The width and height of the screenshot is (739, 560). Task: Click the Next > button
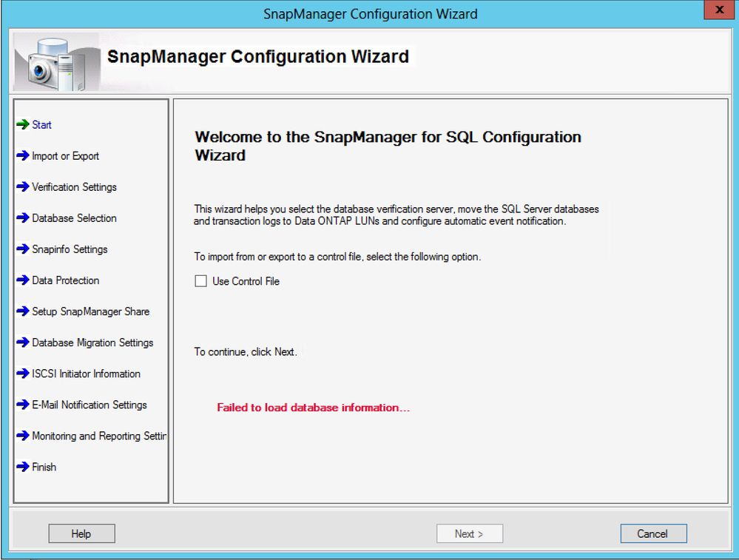point(470,533)
